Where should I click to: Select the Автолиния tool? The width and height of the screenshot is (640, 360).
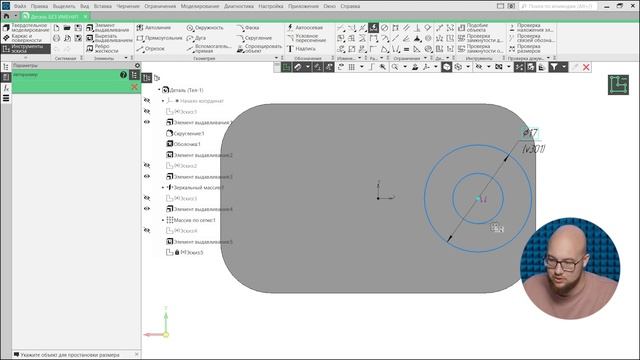tap(153, 28)
